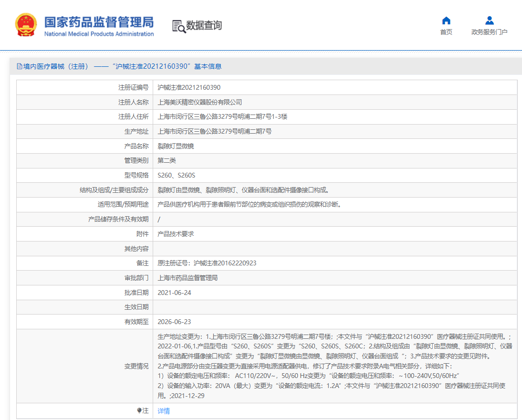Click product name 裂隙灯显微镜
Image resolution: width=522 pixels, height=420 pixels.
(x=176, y=146)
